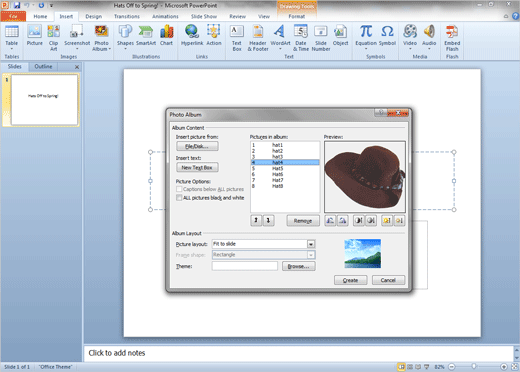Viewport: 520px width, 372px height.
Task: Decrease contrast of preview picture
Action: point(371,220)
